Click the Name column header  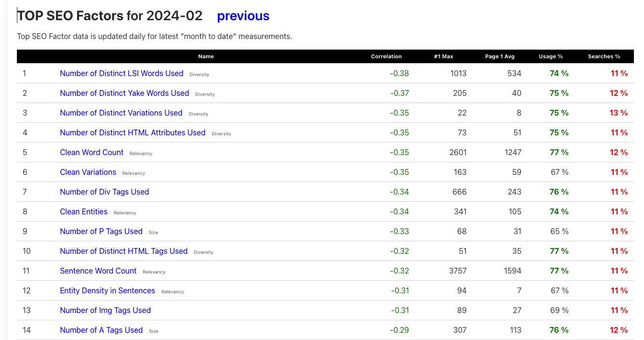point(206,56)
